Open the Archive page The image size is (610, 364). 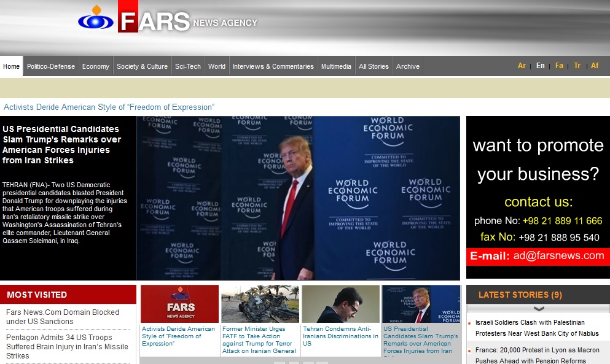408,66
